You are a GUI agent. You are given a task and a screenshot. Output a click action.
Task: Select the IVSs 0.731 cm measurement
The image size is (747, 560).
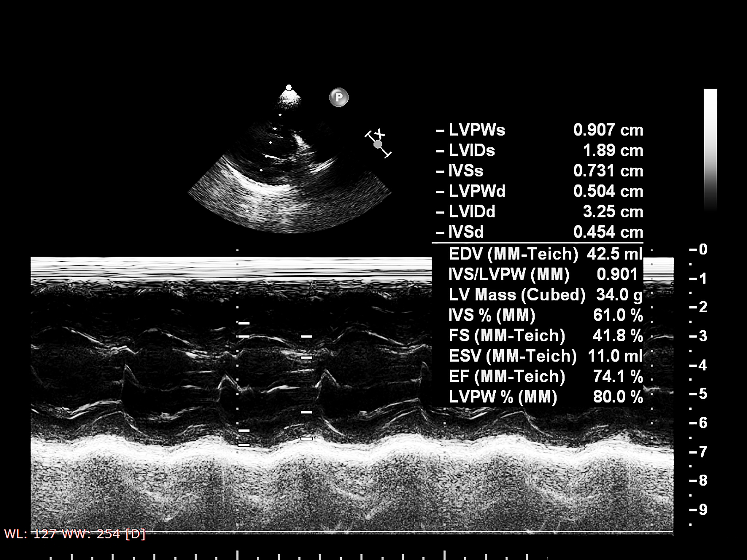539,171
